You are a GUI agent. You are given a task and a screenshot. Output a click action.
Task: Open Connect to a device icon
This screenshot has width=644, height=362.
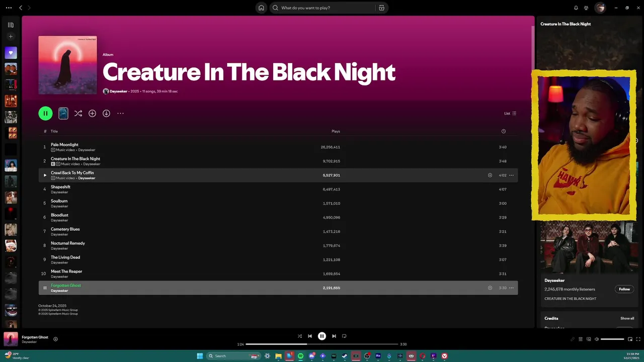coord(589,339)
